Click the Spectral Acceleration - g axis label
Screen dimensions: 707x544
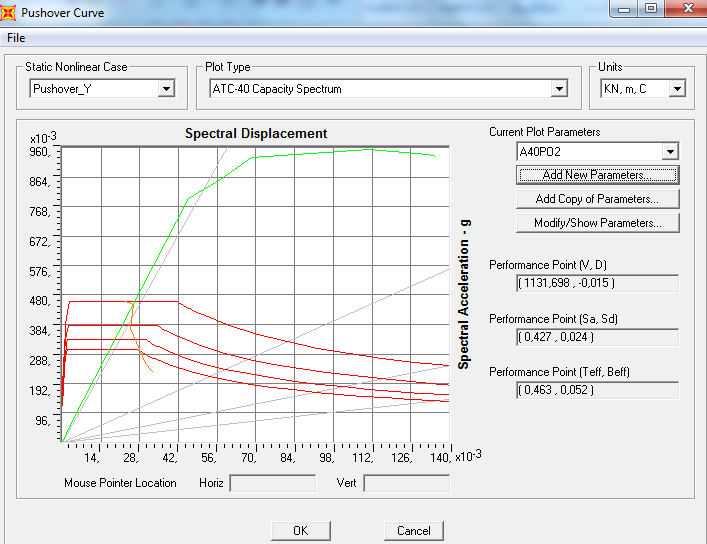tap(464, 295)
